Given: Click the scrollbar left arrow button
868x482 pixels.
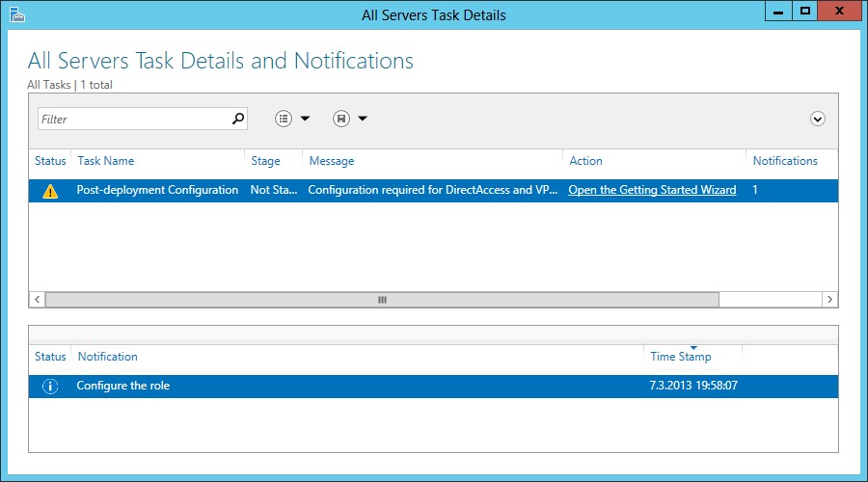Looking at the screenshot, I should [38, 300].
